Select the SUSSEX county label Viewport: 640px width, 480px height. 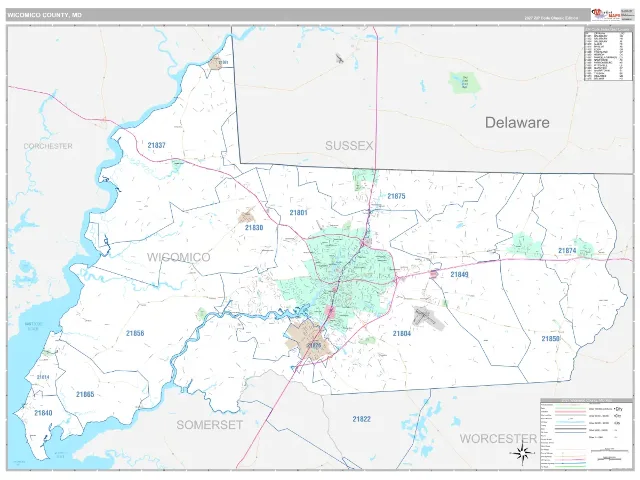[x=349, y=146]
